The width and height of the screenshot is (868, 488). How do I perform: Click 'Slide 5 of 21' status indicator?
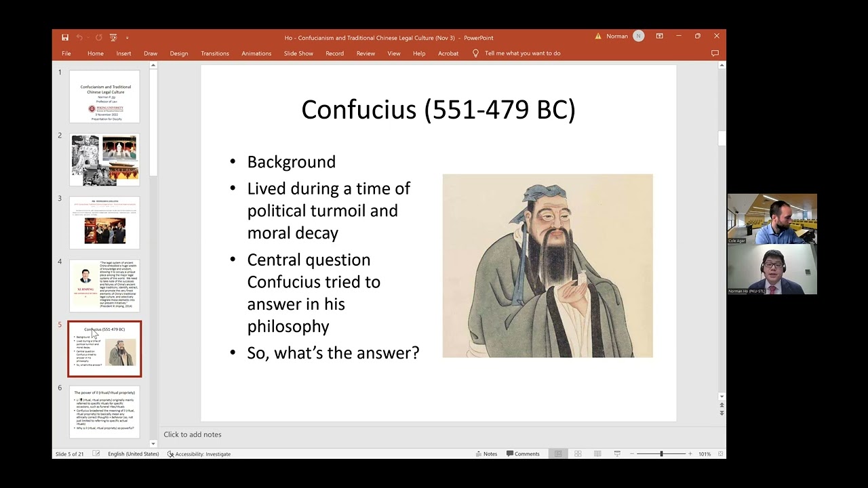pyautogui.click(x=70, y=454)
